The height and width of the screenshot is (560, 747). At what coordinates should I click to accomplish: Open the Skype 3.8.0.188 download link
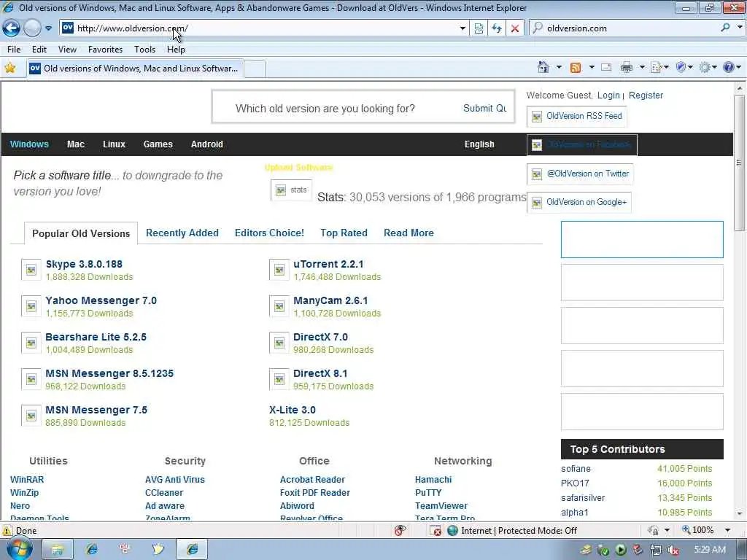pyautogui.click(x=84, y=264)
